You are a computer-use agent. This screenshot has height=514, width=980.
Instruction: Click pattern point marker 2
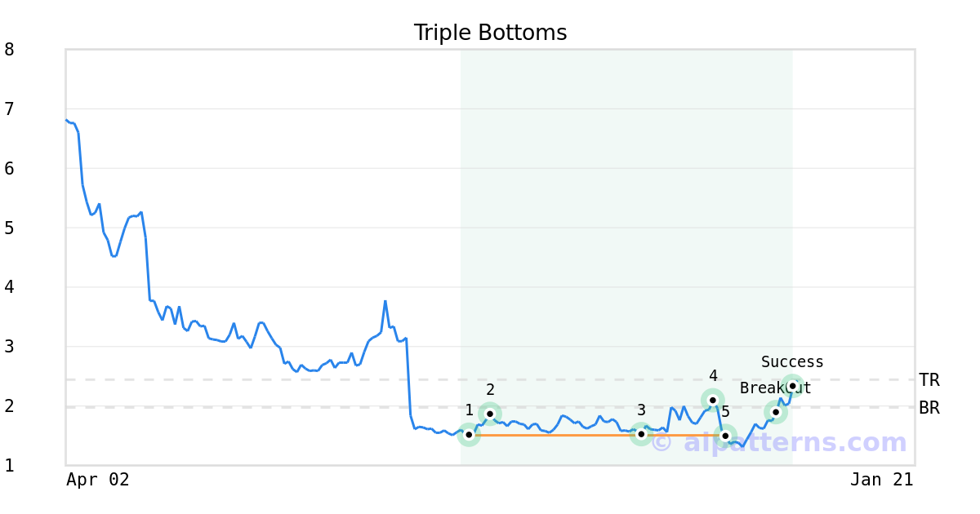tap(490, 414)
